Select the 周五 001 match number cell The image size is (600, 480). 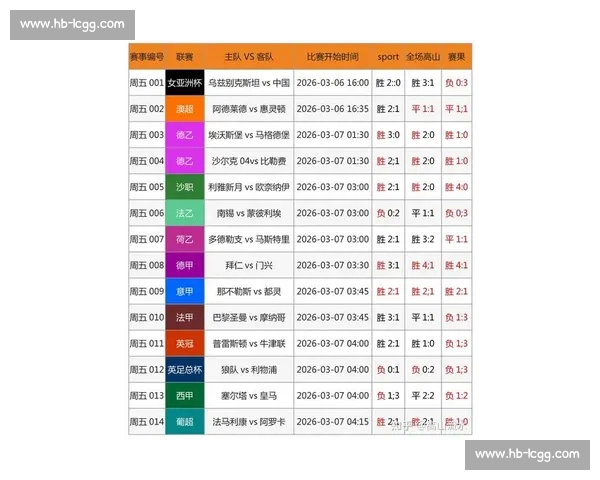pyautogui.click(x=147, y=83)
